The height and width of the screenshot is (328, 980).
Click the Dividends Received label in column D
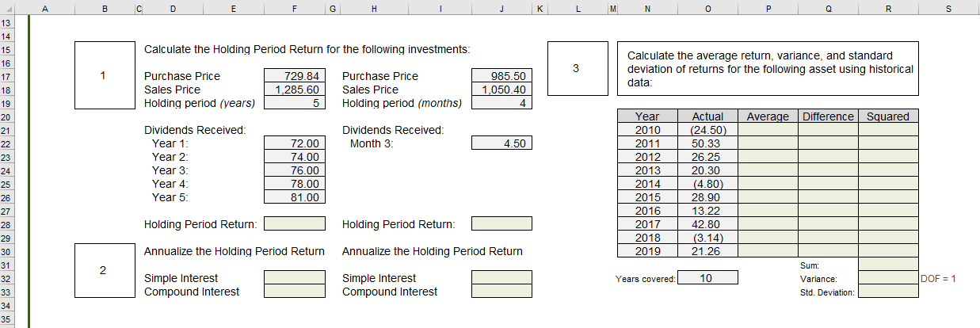[x=195, y=130]
